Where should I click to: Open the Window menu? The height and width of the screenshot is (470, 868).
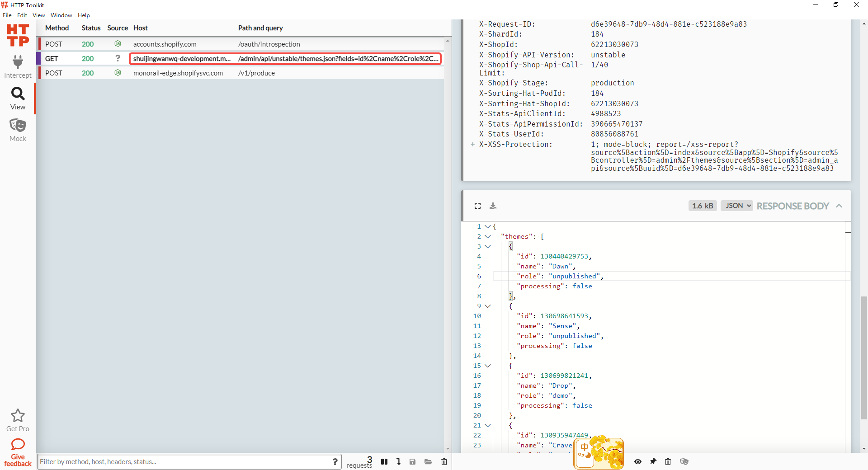61,15
